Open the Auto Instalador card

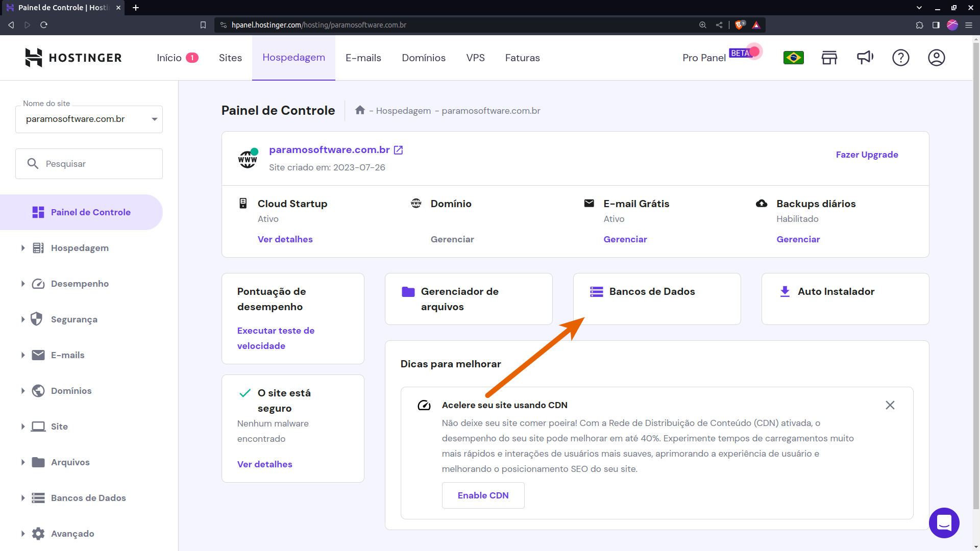click(x=845, y=299)
